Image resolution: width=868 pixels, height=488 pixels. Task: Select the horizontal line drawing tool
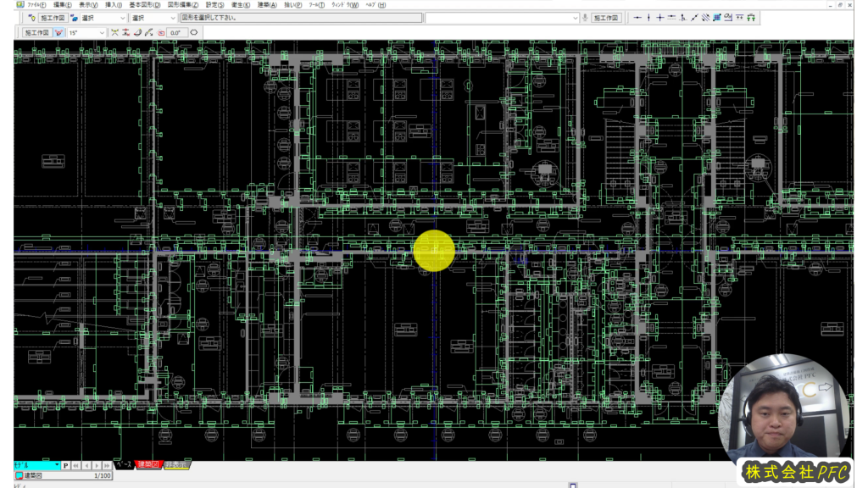(x=637, y=18)
